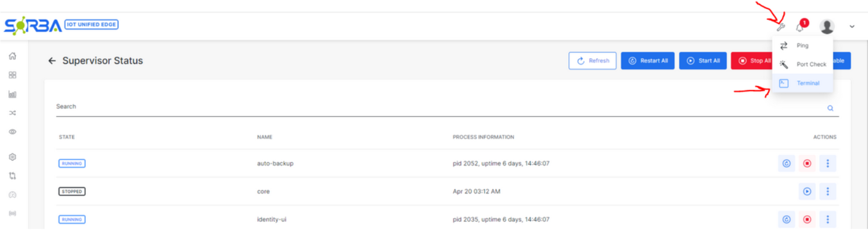The height and width of the screenshot is (232, 868).
Task: Click the search magnifier icon
Action: (x=830, y=108)
